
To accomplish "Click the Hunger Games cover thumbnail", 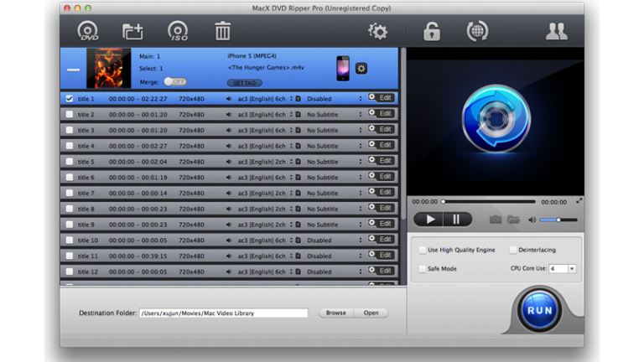I will [x=108, y=68].
